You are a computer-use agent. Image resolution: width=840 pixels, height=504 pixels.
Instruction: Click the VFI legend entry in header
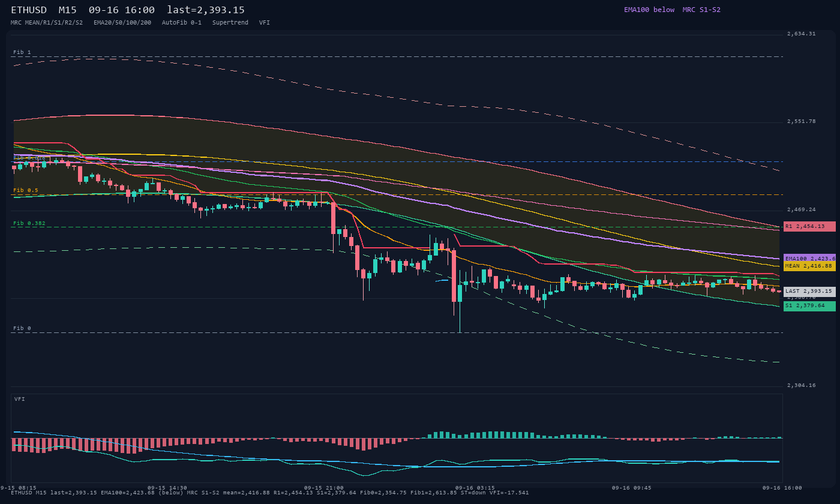(x=265, y=23)
